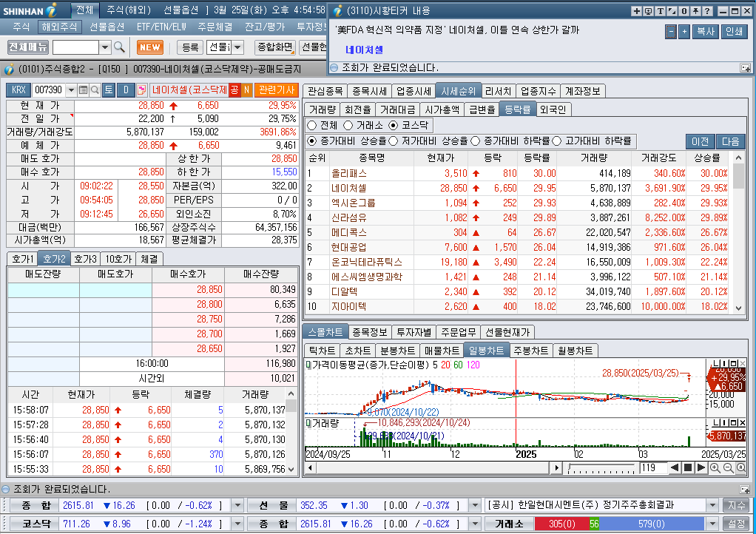Click status icon at bottom right of ticker window
Image resolution: width=756 pixels, height=534 pixels.
tap(745, 68)
